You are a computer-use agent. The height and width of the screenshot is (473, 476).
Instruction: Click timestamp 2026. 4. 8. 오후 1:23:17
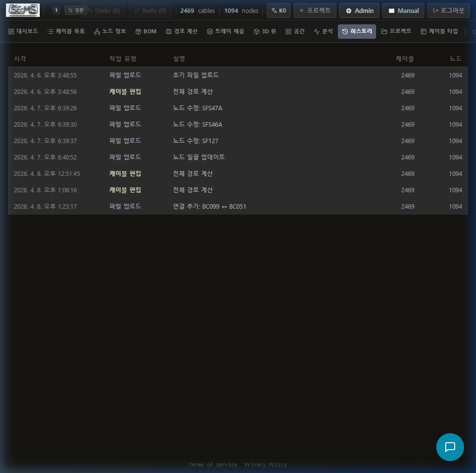coord(45,207)
